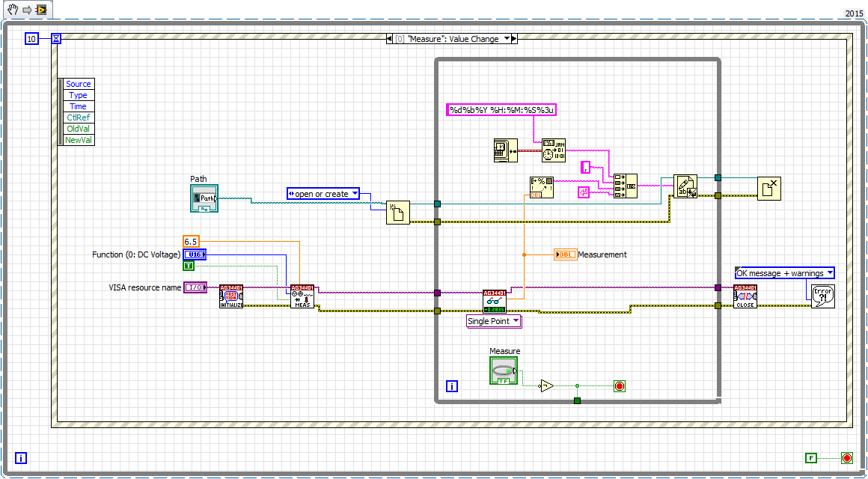Click the inner loop iteration terminal
Image resolution: width=868 pixels, height=479 pixels.
pyautogui.click(x=452, y=386)
